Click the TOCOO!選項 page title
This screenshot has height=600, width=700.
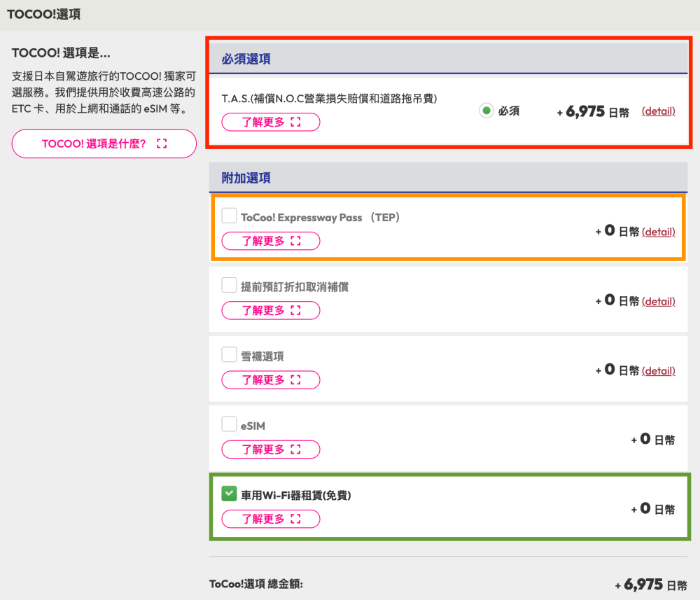pyautogui.click(x=43, y=14)
